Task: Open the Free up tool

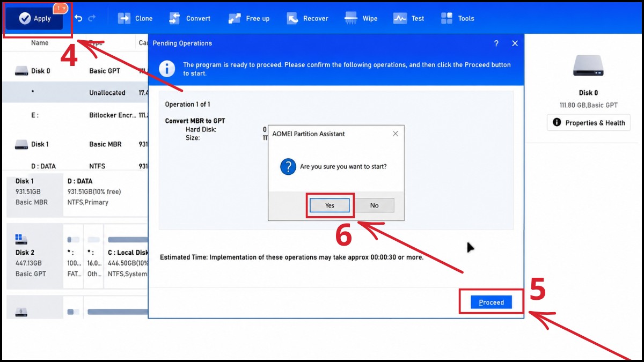Action: click(x=248, y=18)
